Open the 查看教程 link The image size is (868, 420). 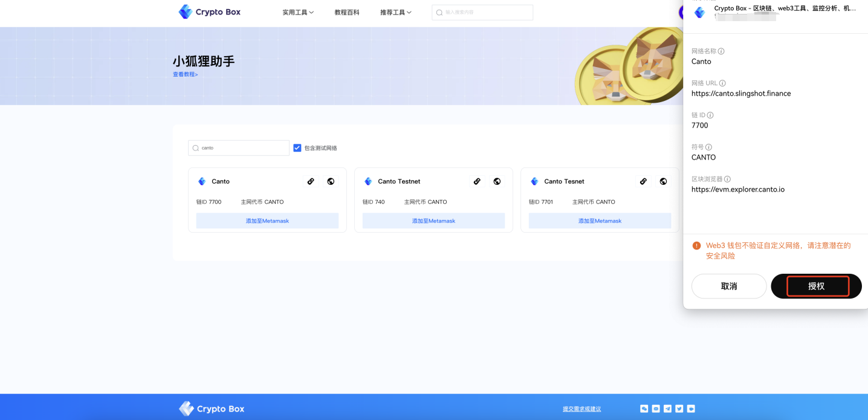click(x=185, y=74)
